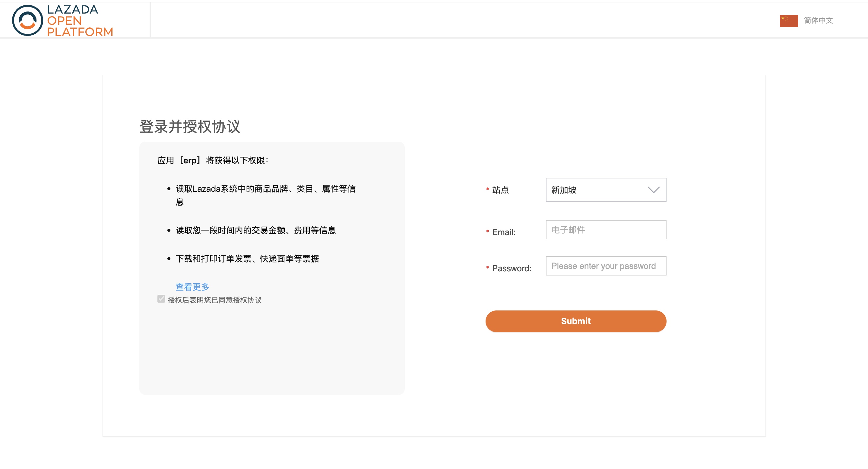Click the text 应用 [erp] 将获得以下权限
The height and width of the screenshot is (469, 868).
[x=213, y=160]
